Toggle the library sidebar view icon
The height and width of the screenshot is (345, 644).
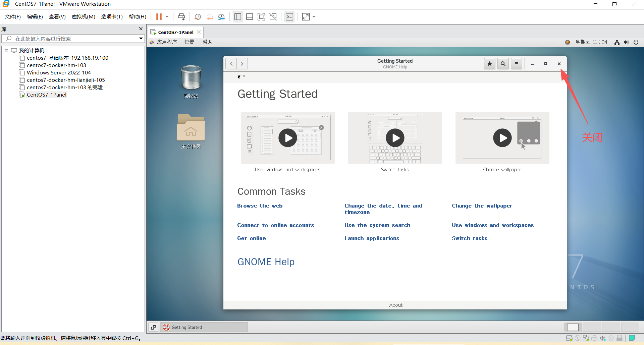(x=238, y=17)
